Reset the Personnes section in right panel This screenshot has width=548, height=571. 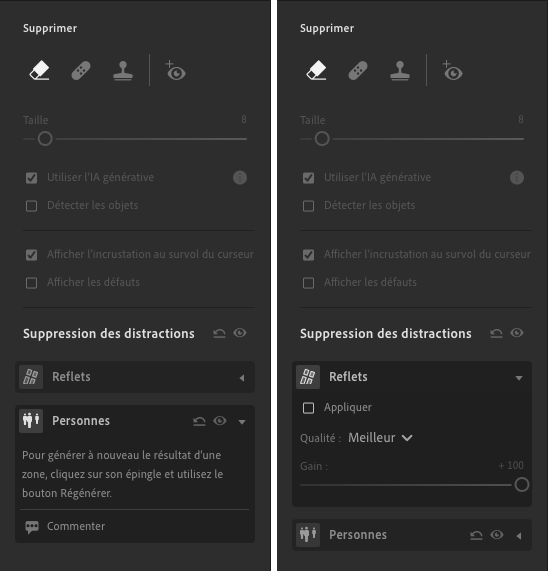[x=476, y=535]
